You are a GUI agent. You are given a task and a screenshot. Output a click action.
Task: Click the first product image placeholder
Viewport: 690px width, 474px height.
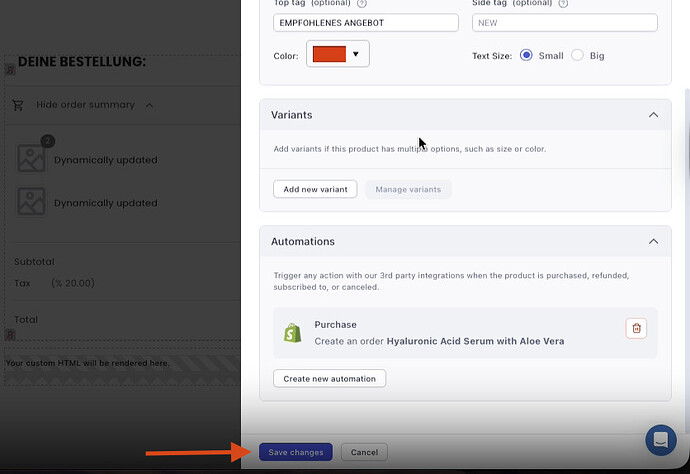(32, 158)
